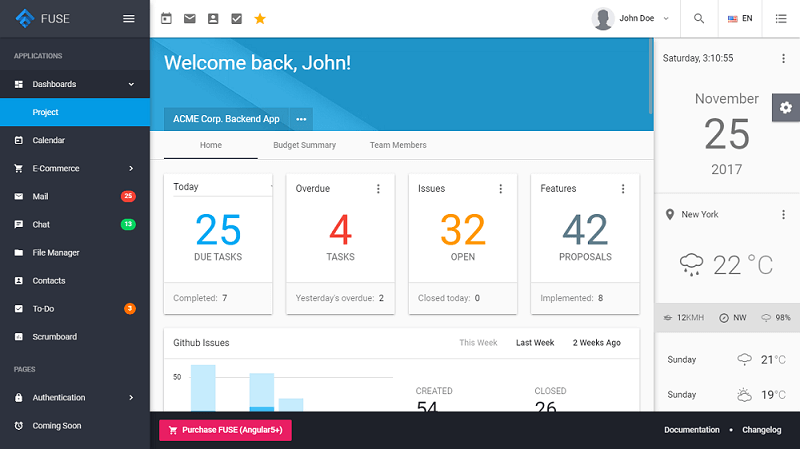The height and width of the screenshot is (449, 800).
Task: Click the humidity cloud icon beside 98%
Action: point(766,318)
